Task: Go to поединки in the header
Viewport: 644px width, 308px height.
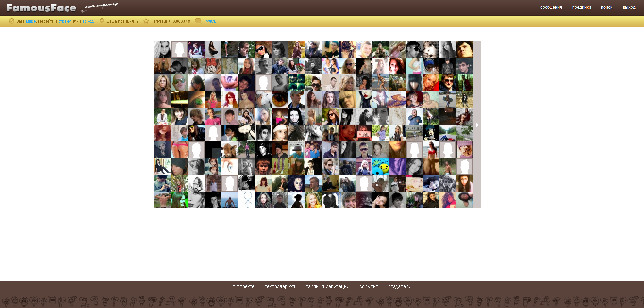Action: pyautogui.click(x=582, y=7)
